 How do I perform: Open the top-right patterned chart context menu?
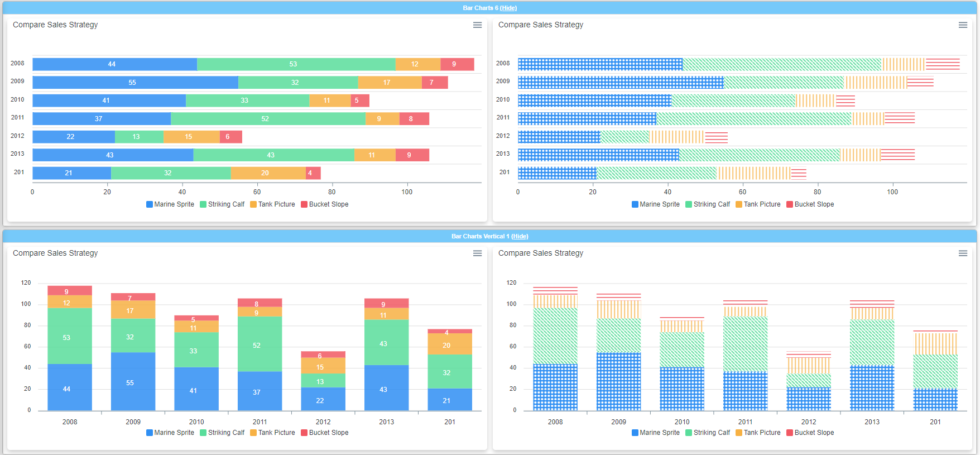963,25
